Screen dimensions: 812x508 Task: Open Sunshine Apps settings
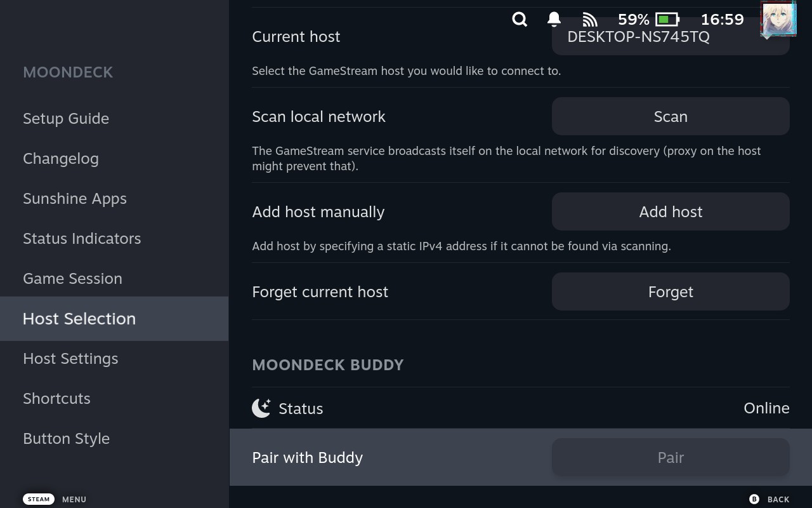pyautogui.click(x=75, y=199)
